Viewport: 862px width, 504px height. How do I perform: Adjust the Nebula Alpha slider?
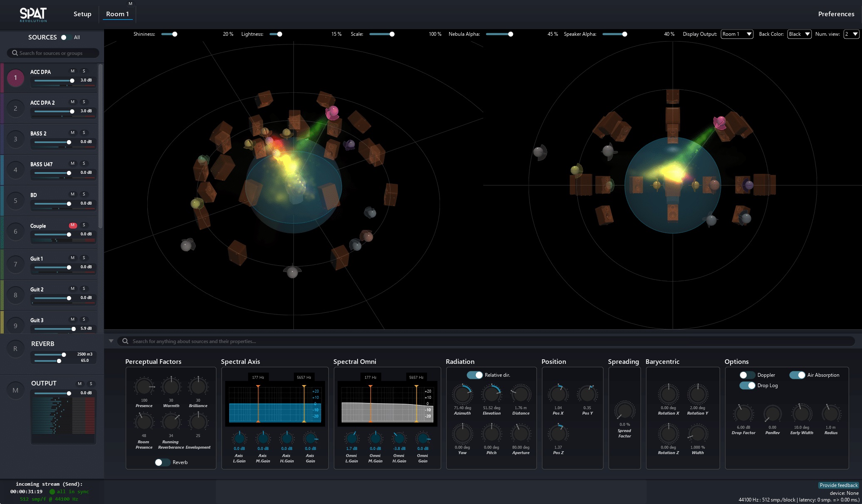tap(511, 34)
